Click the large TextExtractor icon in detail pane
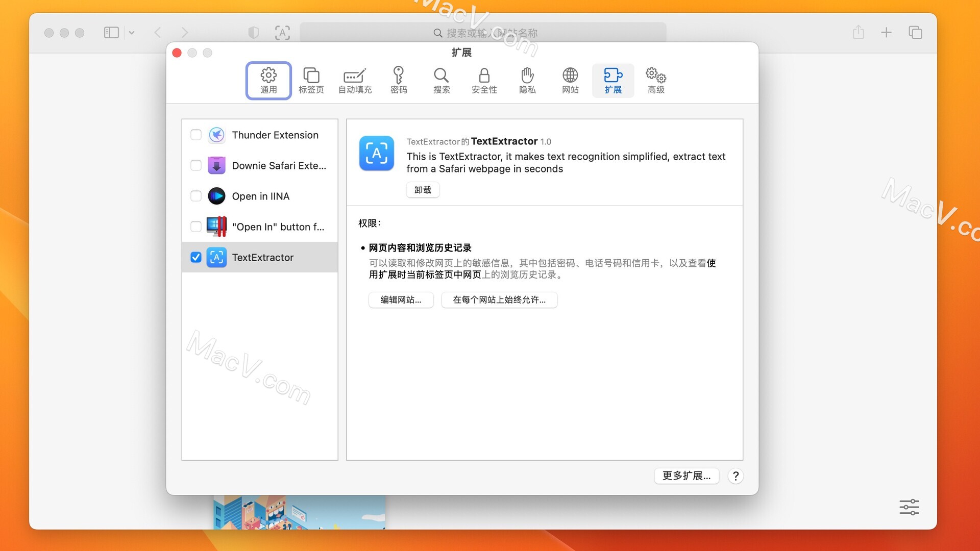980x551 pixels. point(377,153)
